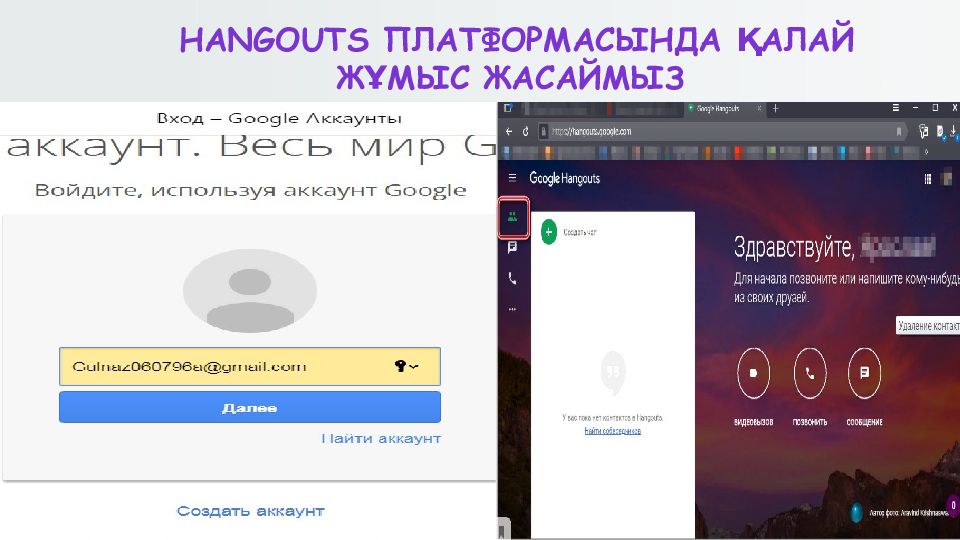Click the browser back arrow
This screenshot has width=960, height=540.
coord(509,132)
